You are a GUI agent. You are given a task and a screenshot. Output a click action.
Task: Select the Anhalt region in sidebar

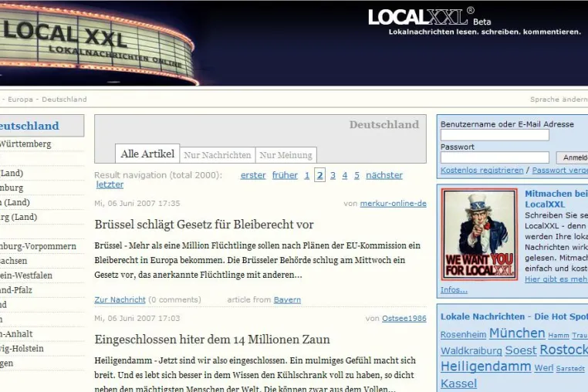[16, 334]
